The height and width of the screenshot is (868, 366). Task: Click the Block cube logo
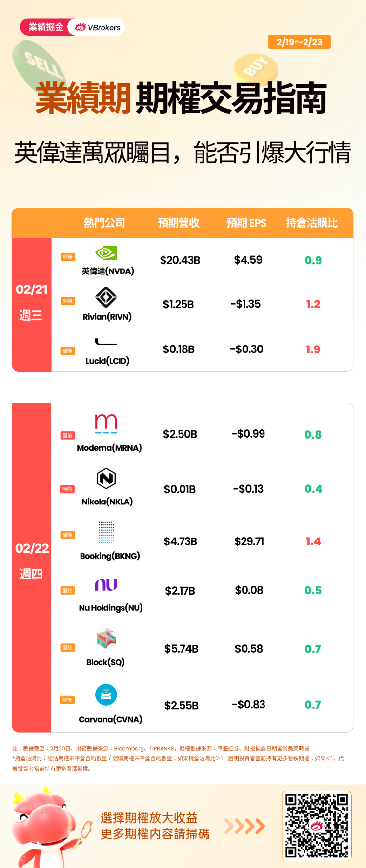point(106,638)
